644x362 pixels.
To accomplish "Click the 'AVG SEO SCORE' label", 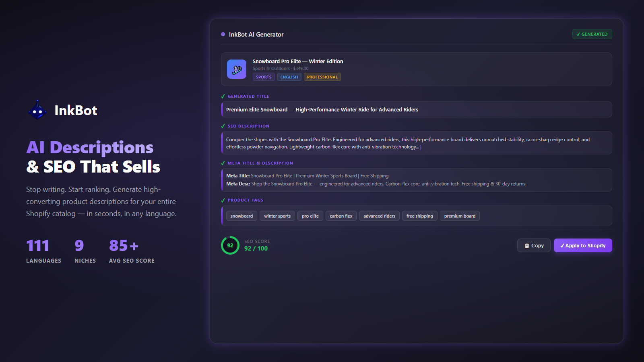I will coord(132,261).
